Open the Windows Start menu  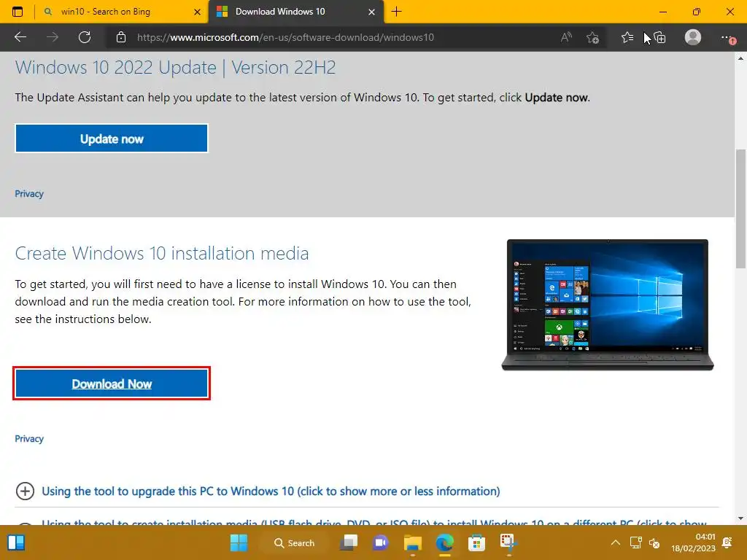(239, 542)
